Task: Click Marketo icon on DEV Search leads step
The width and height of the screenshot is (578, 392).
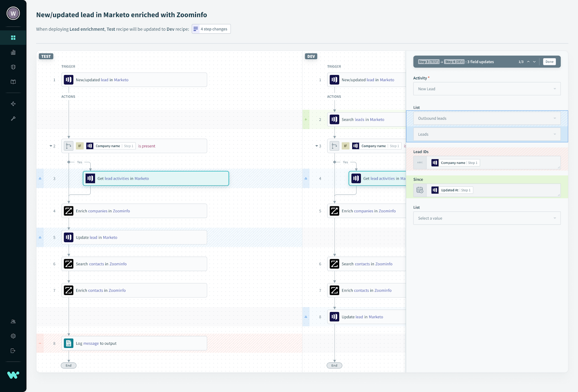Action: pyautogui.click(x=335, y=119)
